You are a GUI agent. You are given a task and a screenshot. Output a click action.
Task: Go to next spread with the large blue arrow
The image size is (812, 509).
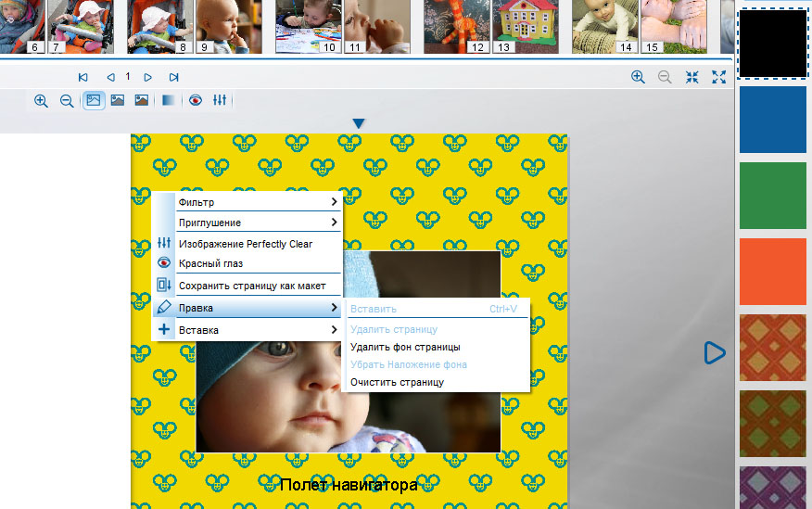point(715,352)
